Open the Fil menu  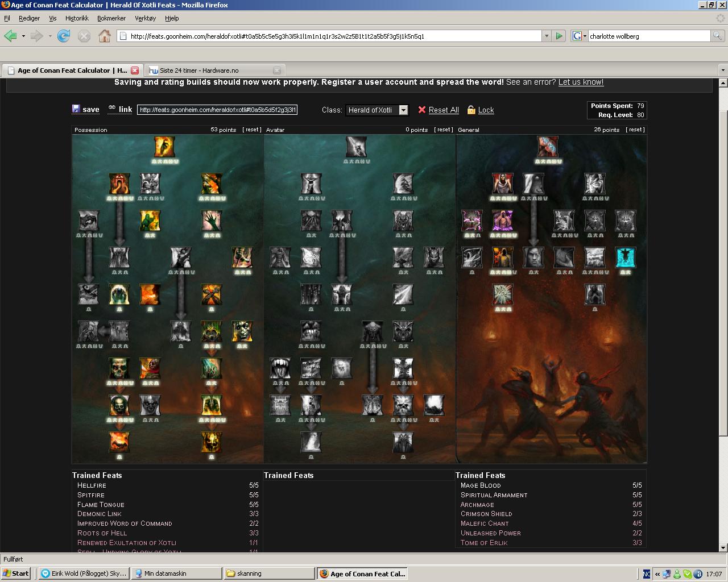7,18
